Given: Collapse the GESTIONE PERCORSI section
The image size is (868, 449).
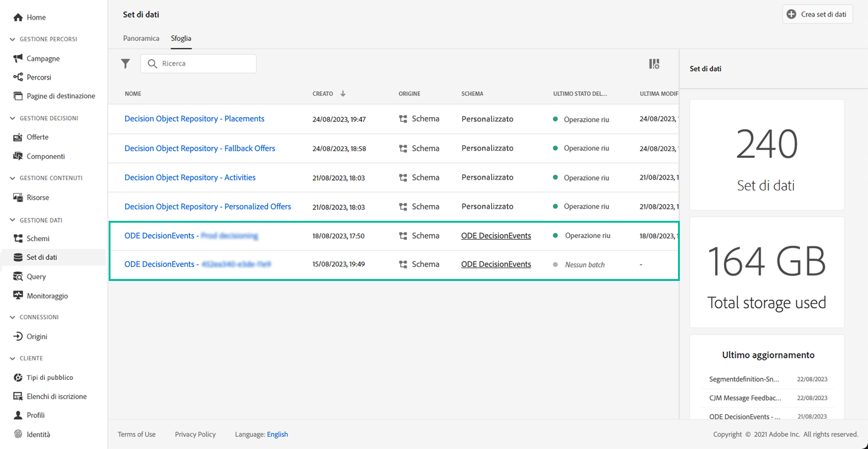Looking at the screenshot, I should (13, 39).
